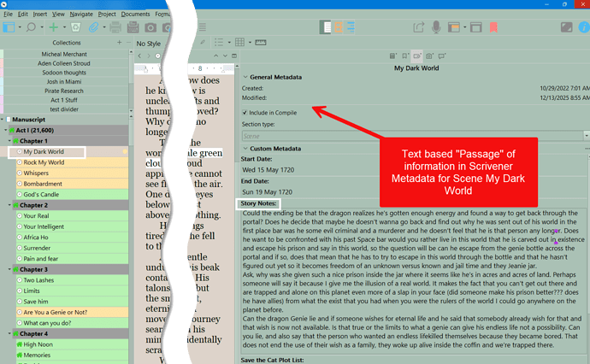The height and width of the screenshot is (364, 590).
Task: Open the Section type dropdown
Action: pos(586,135)
